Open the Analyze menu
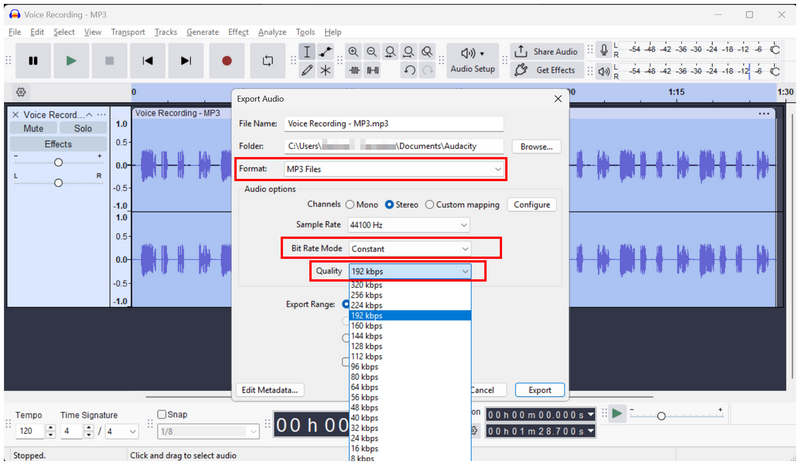Screen dimensions: 800x465 tap(272, 32)
